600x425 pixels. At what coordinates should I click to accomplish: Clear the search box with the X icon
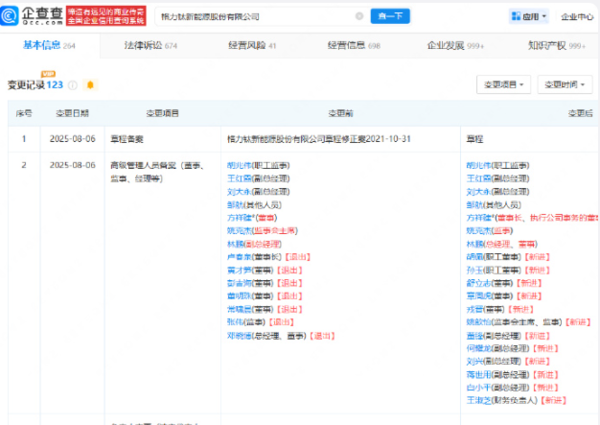pos(359,16)
